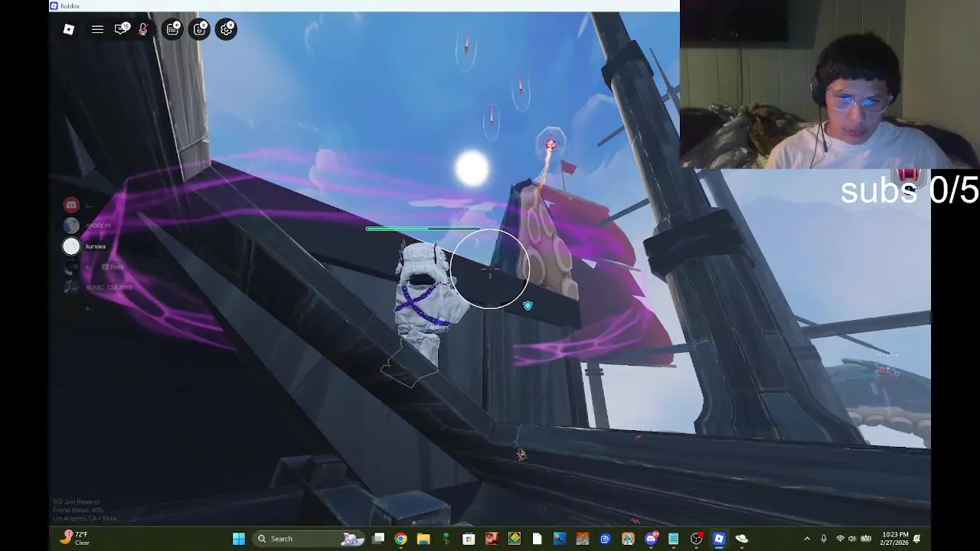Click the tray microphone icon
Image resolution: width=980 pixels, height=551 pixels.
point(824,539)
